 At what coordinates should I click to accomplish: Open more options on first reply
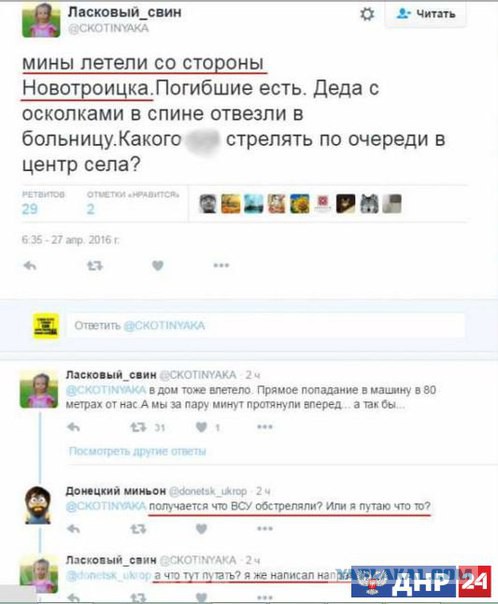265,427
